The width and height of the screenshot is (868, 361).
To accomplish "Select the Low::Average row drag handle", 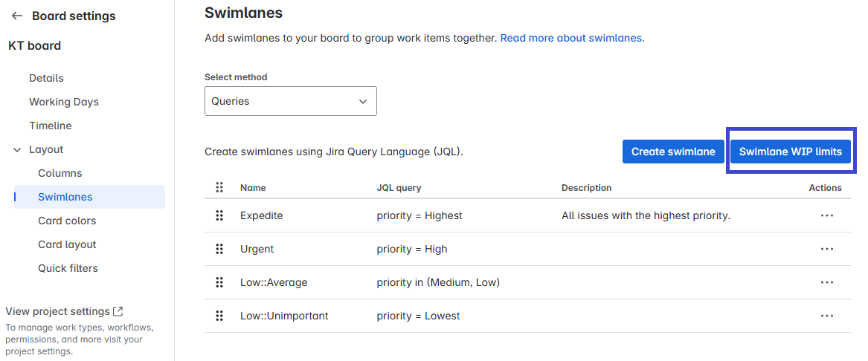I will [219, 282].
